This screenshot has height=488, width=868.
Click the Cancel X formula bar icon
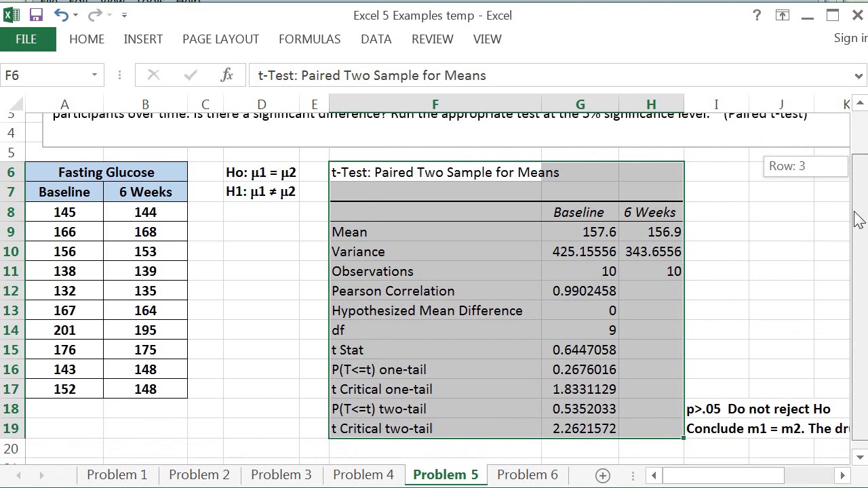click(153, 75)
